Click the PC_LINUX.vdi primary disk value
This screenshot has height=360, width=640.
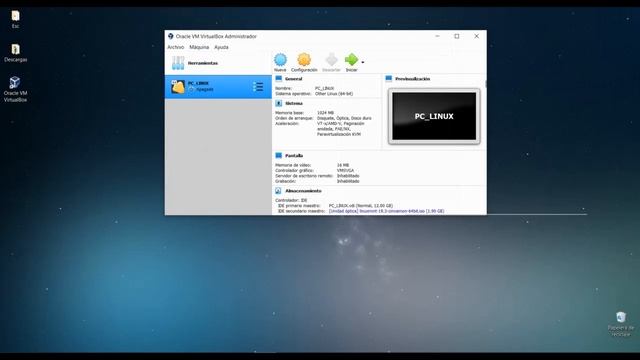click(x=360, y=206)
